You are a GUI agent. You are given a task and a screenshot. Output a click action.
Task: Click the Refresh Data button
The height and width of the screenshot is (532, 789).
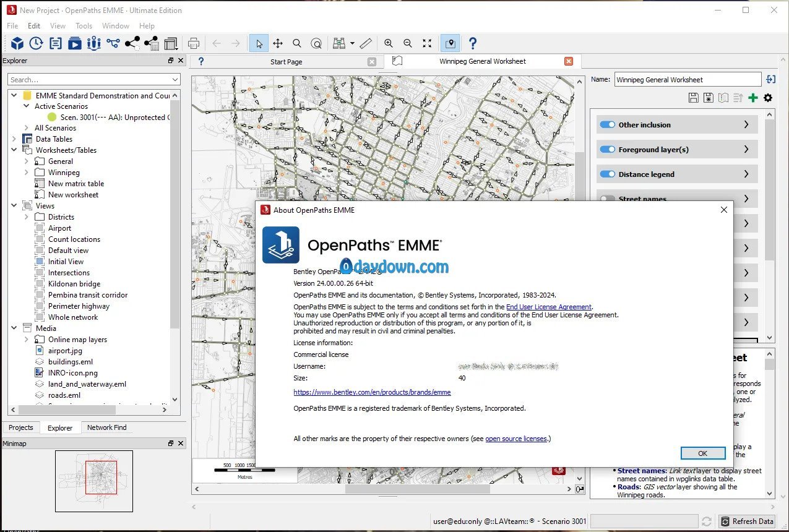click(747, 521)
